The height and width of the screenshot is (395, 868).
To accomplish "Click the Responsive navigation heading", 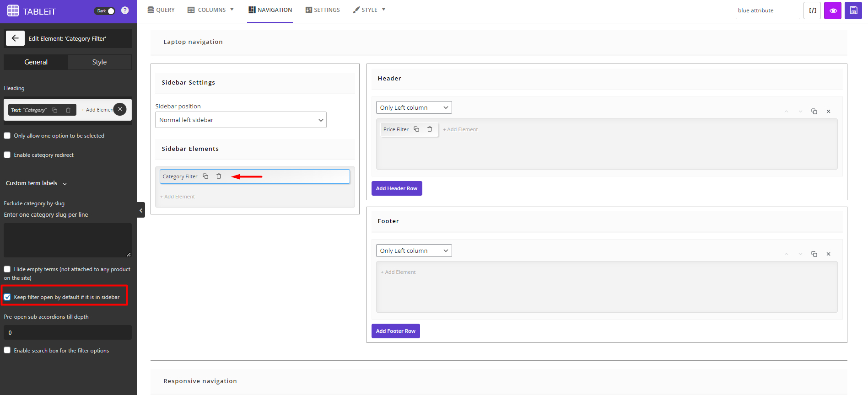I will tap(200, 381).
